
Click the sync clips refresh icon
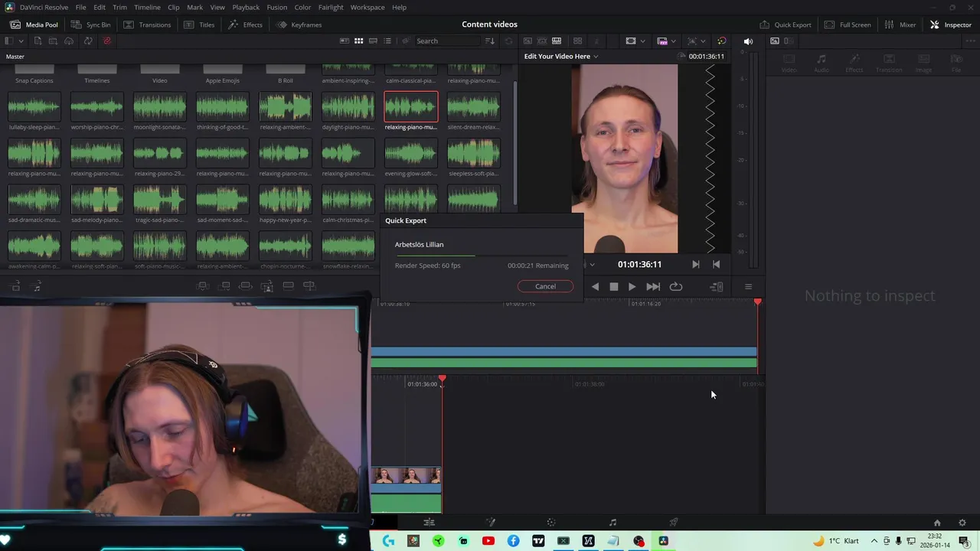(x=88, y=41)
